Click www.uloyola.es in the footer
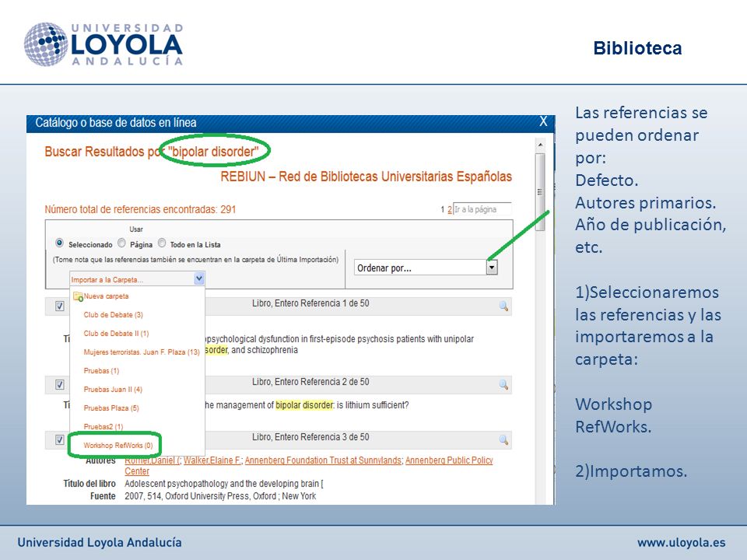The image size is (747, 560). 682,542
